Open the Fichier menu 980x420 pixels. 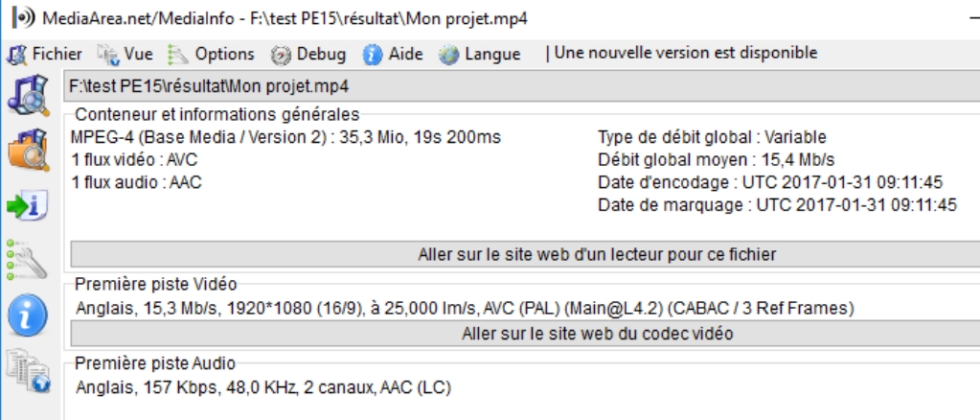[57, 54]
